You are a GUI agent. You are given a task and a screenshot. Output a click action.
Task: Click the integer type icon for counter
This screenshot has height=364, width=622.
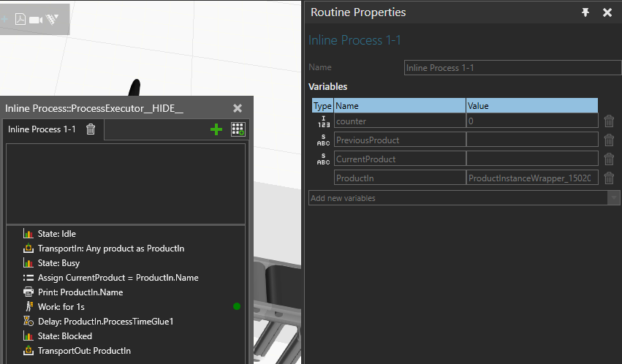coord(323,121)
